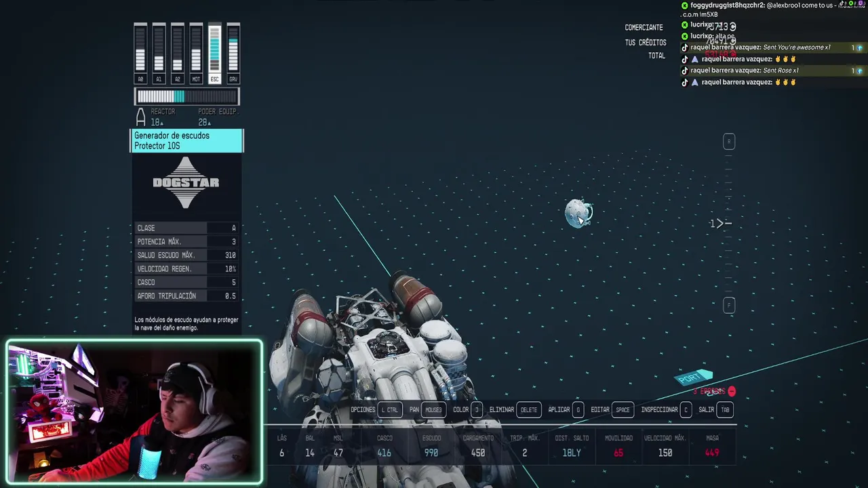Click the CASCO 416 ship stat

tap(384, 446)
